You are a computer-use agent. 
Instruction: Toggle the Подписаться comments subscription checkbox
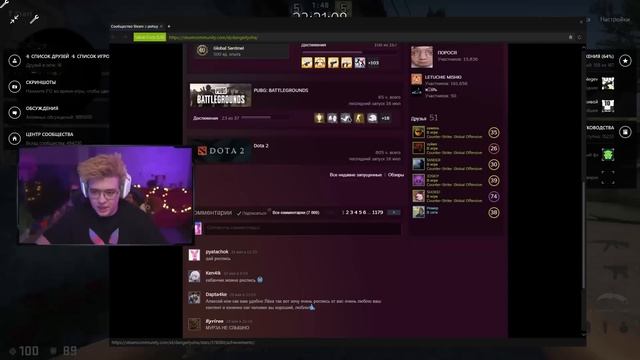[x=239, y=213]
